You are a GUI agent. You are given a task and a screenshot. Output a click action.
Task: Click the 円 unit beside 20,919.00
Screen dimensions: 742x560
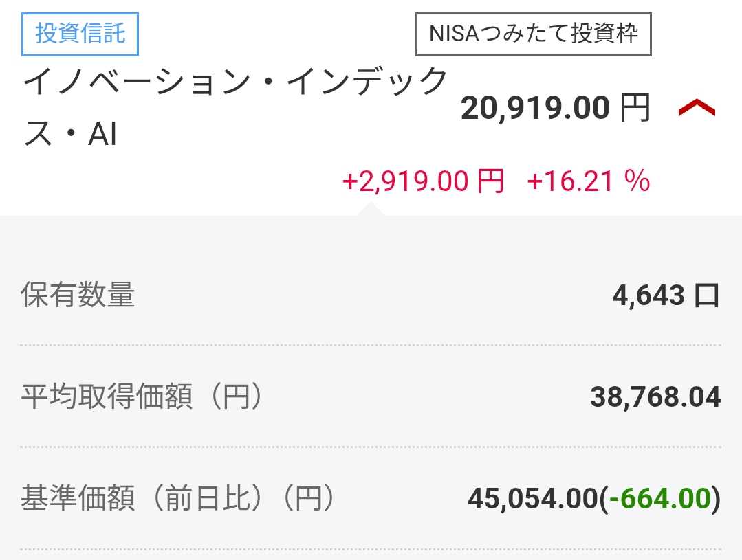pos(635,109)
